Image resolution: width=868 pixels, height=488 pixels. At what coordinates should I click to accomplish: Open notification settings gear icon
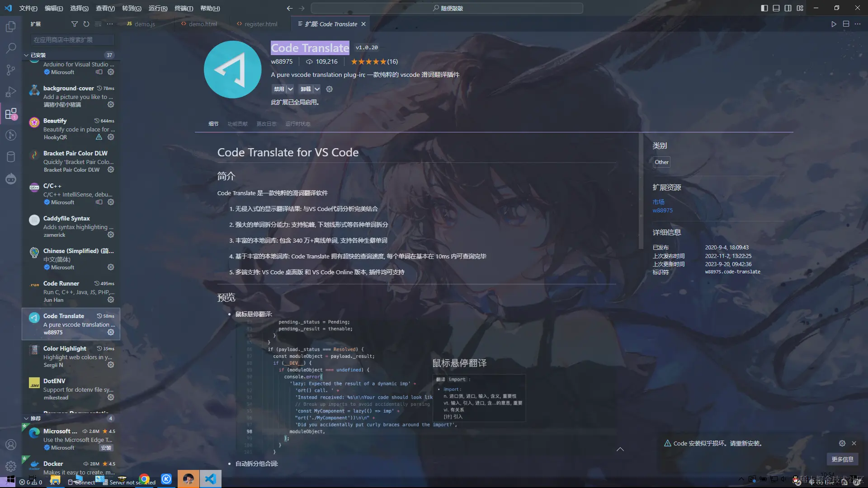click(842, 443)
